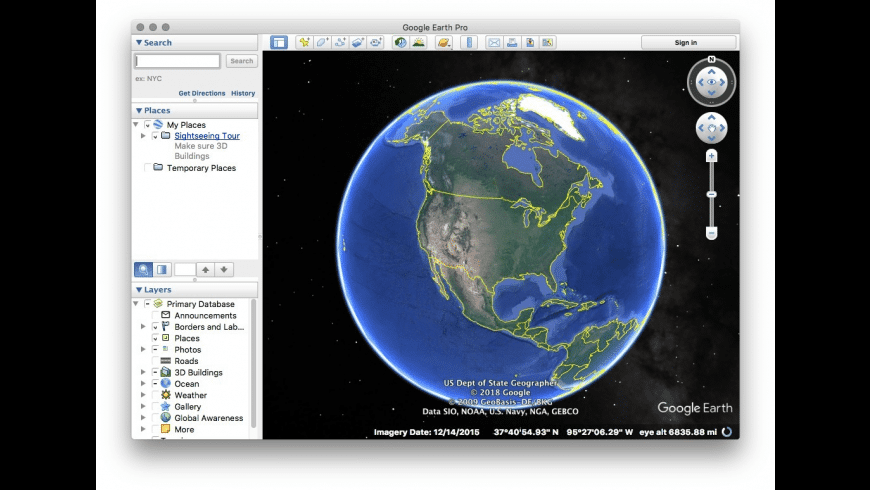
Task: Click the Show Ruler toolbar icon
Action: (470, 42)
